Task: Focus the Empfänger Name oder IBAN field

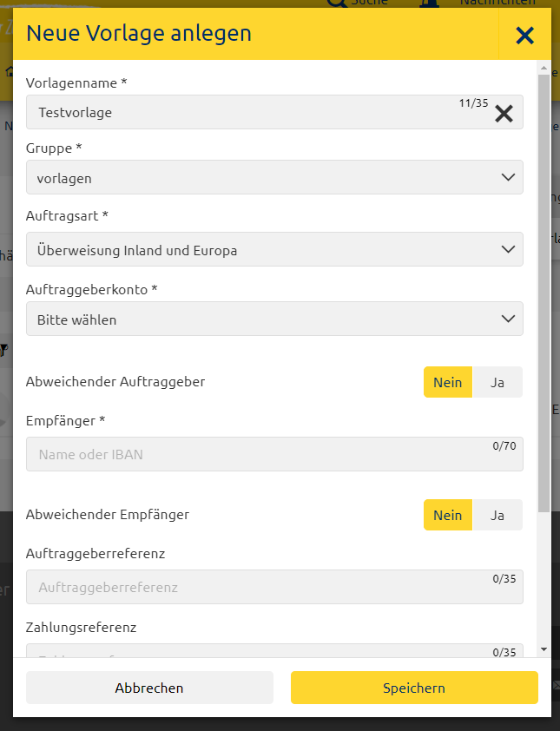Action: pos(274,454)
